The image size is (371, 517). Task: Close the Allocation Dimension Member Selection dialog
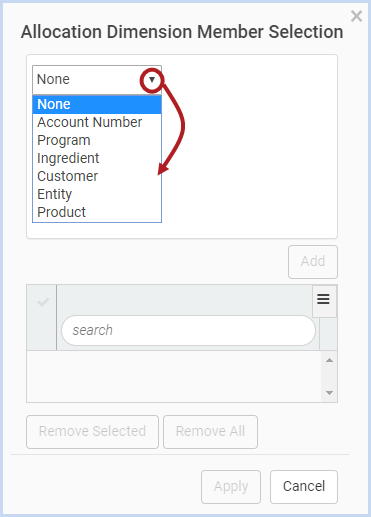(x=356, y=16)
